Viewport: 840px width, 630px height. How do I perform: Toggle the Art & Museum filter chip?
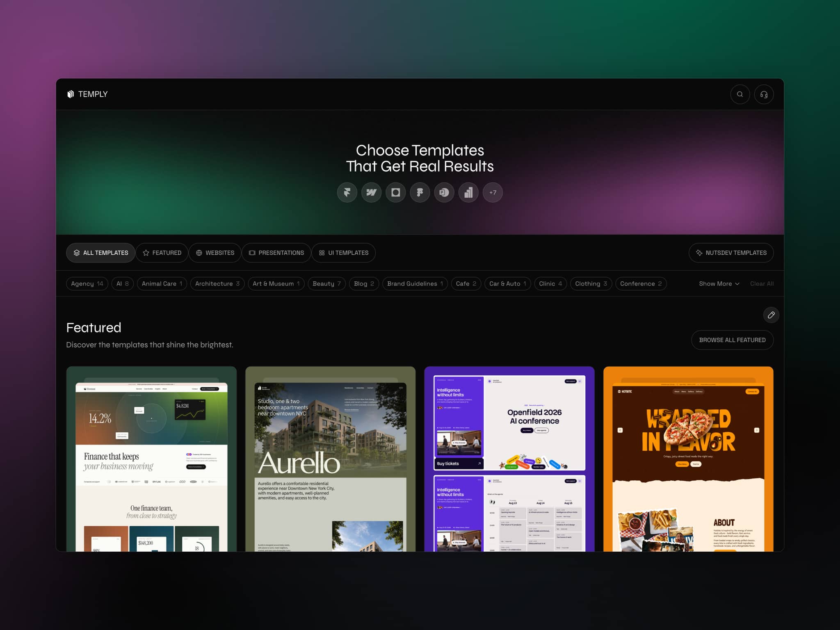click(x=276, y=284)
